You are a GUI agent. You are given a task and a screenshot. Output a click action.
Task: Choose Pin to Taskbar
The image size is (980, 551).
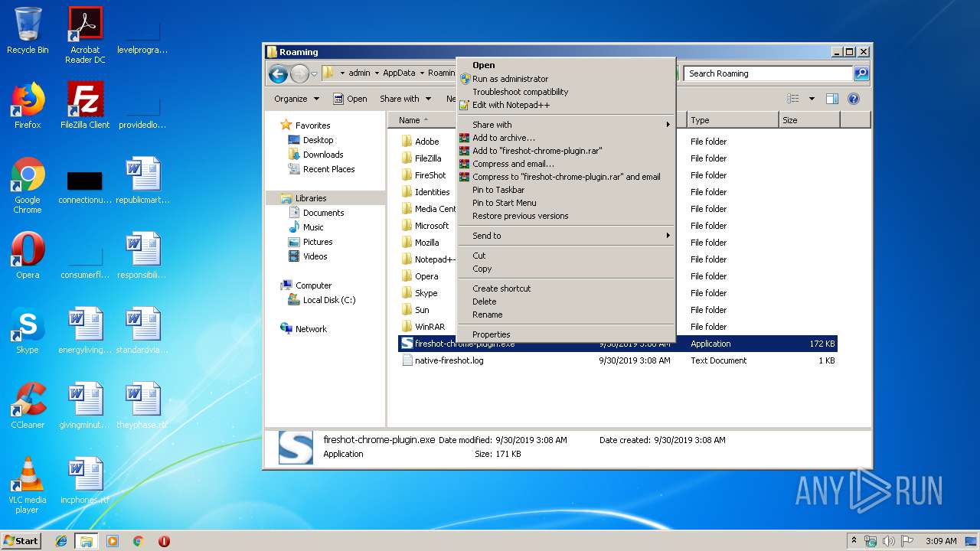click(x=566, y=190)
